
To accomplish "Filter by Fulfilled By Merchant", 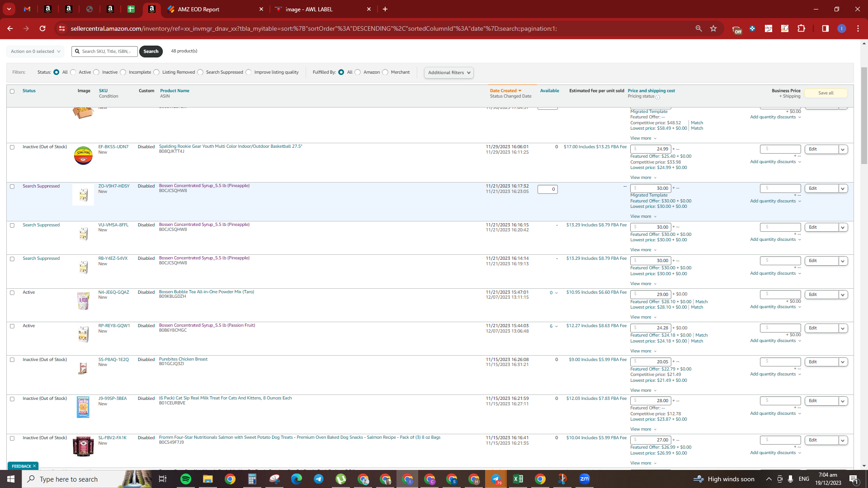I will click(385, 72).
